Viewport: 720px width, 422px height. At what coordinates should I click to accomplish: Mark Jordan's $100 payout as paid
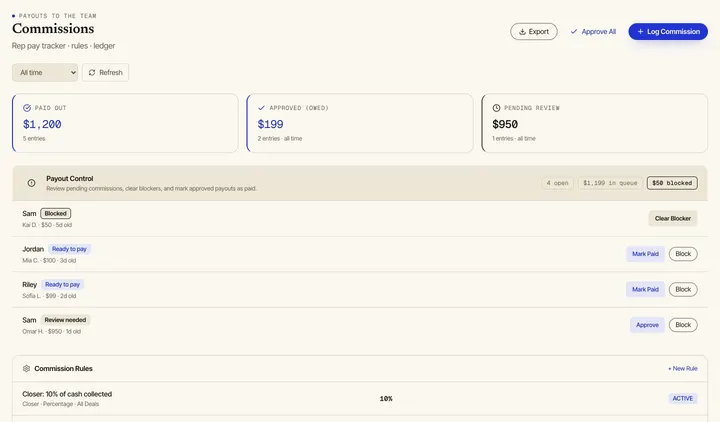click(x=645, y=254)
